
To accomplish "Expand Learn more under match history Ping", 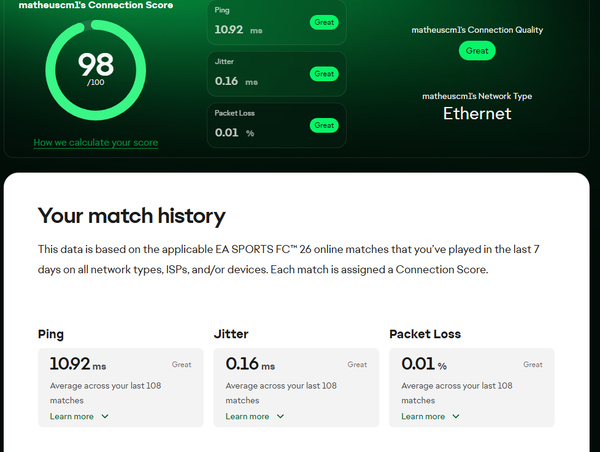I will click(x=79, y=416).
